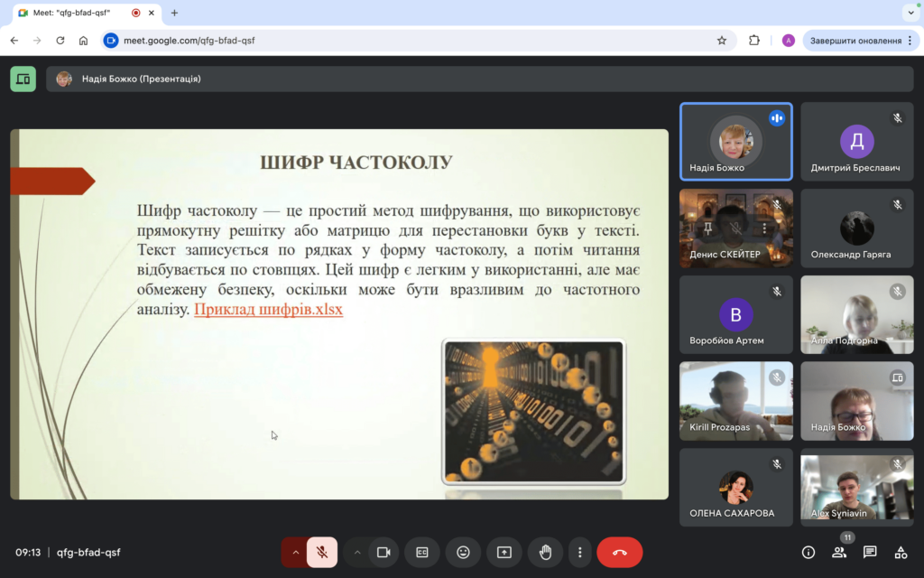The height and width of the screenshot is (578, 924).
Task: Select Надія Божко's speaking tile
Action: coord(736,142)
